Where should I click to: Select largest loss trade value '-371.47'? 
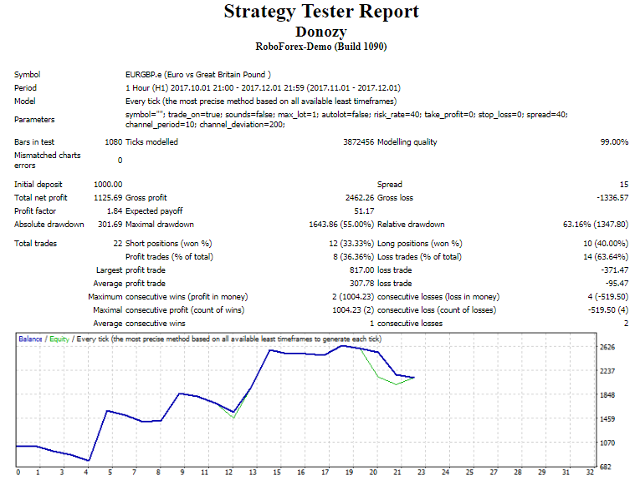tap(615, 270)
